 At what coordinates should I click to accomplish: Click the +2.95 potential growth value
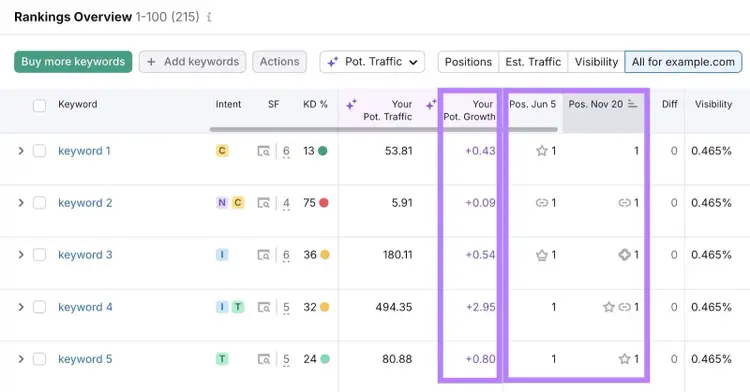pyautogui.click(x=481, y=307)
